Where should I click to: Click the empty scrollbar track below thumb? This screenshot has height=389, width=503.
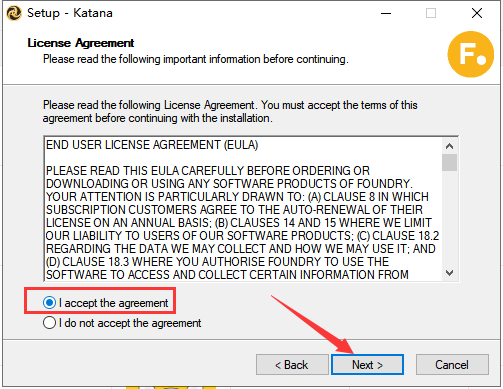click(449, 218)
